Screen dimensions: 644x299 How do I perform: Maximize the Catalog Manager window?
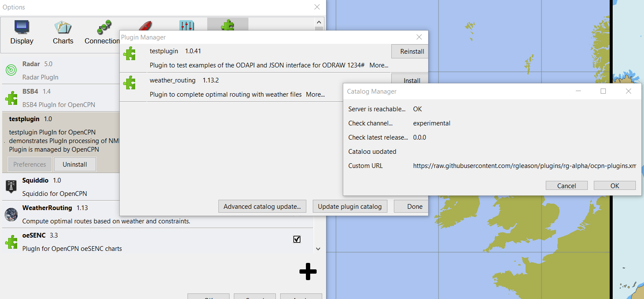coord(603,91)
